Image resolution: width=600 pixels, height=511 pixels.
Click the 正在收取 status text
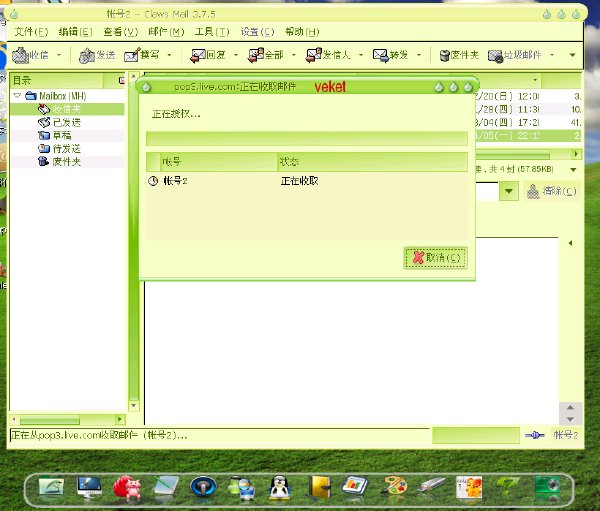coord(299,181)
